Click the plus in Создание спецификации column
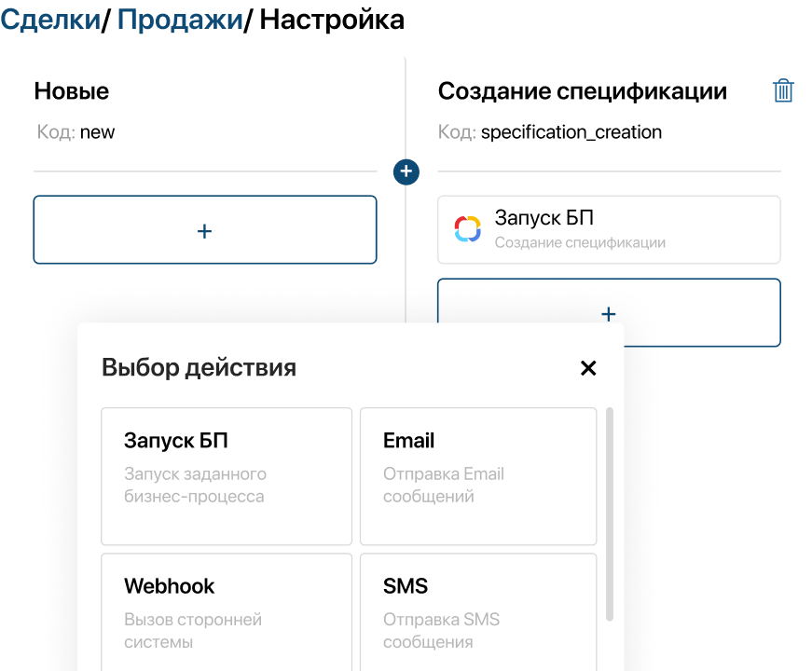Viewport: 812px width, 671px height. point(608,312)
